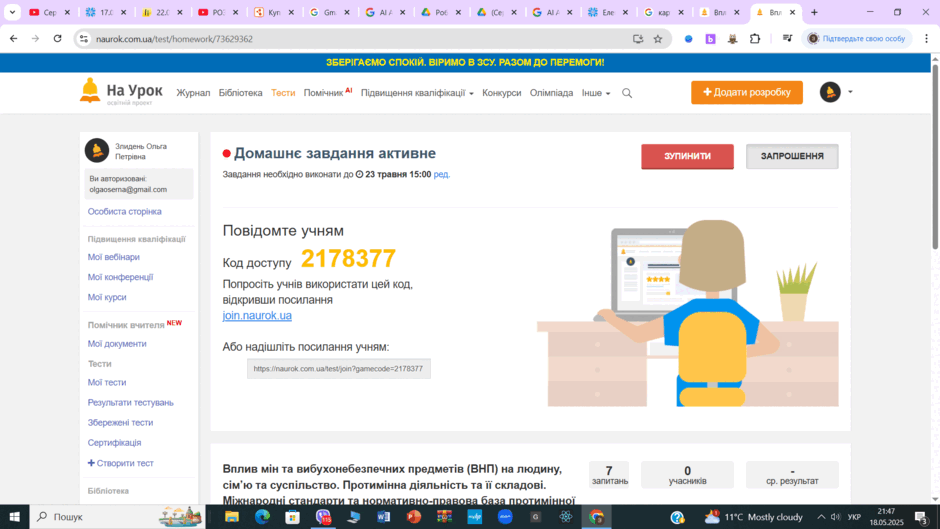Click the site search magnifier icon
Image resolution: width=940 pixels, height=529 pixels.
tap(627, 93)
